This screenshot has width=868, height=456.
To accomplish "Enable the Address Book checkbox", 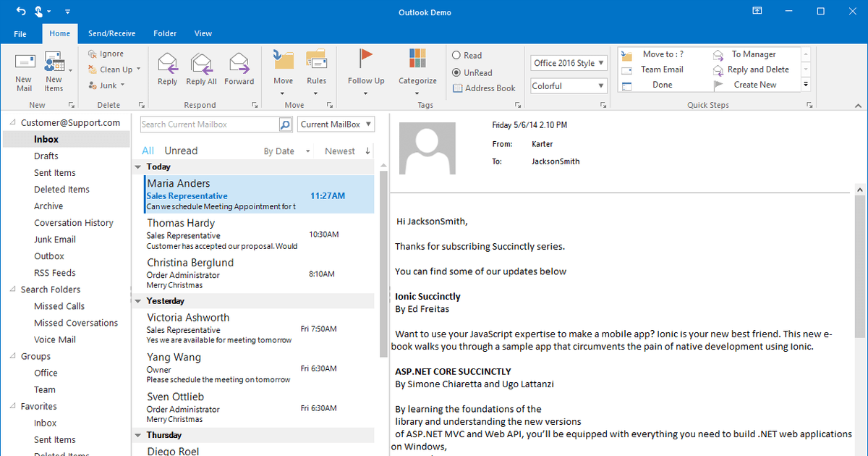I will click(x=458, y=88).
